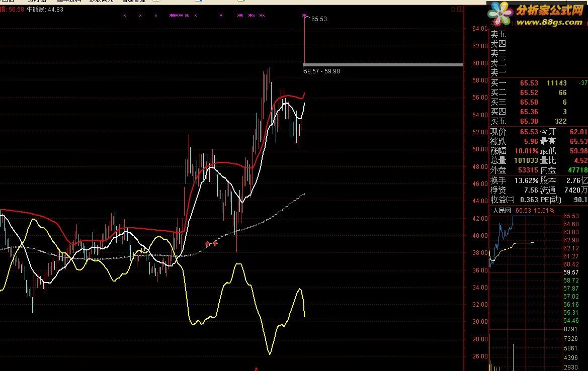Click the PE(动) ratio value 90.1
Image resolution: width=588 pixels, height=371 pixels.
[x=580, y=200]
